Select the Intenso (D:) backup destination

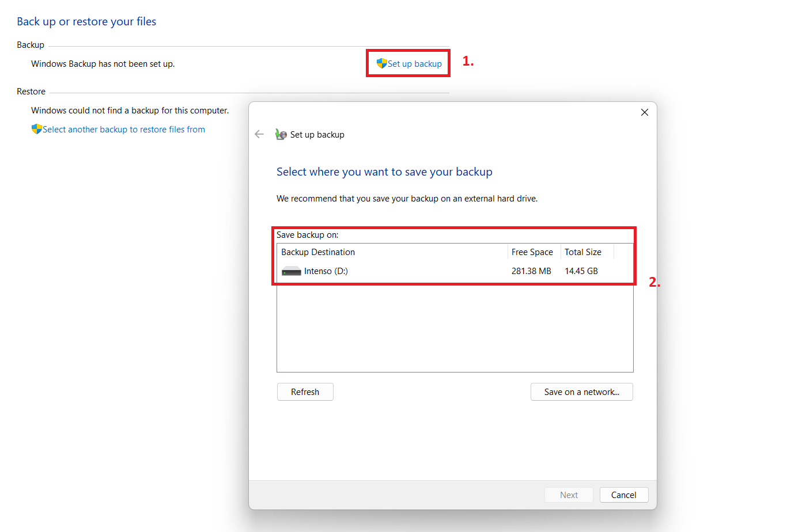[326, 271]
